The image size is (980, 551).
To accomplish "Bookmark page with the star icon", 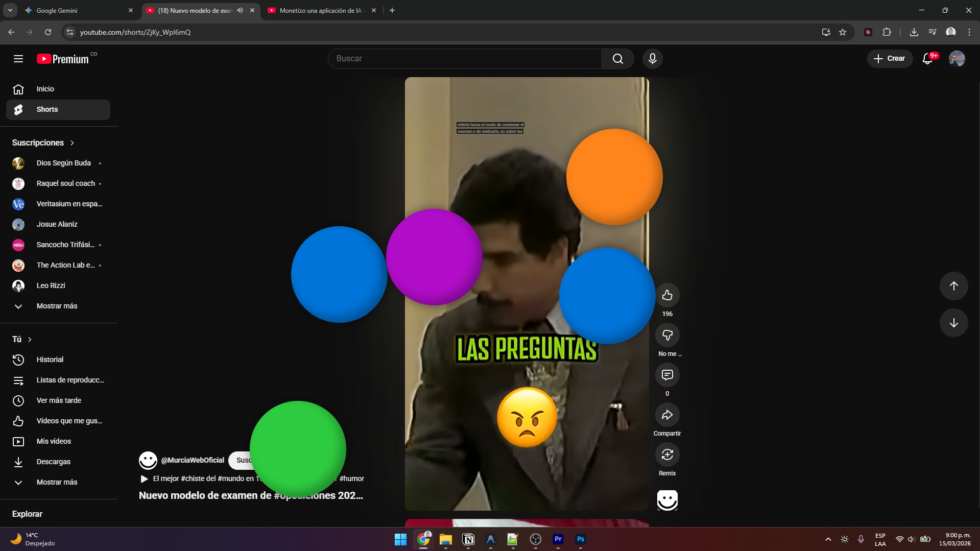I will coord(843,32).
